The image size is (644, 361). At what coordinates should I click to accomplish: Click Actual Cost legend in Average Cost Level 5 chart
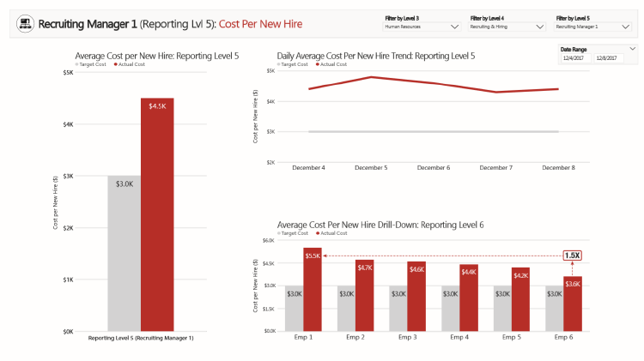(130, 64)
